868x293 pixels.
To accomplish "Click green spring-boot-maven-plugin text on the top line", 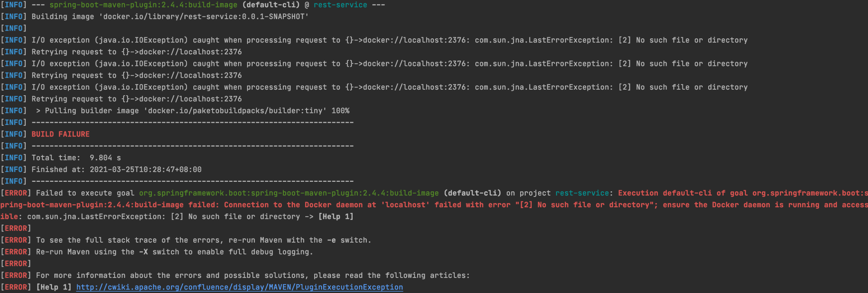I will coord(143,5).
